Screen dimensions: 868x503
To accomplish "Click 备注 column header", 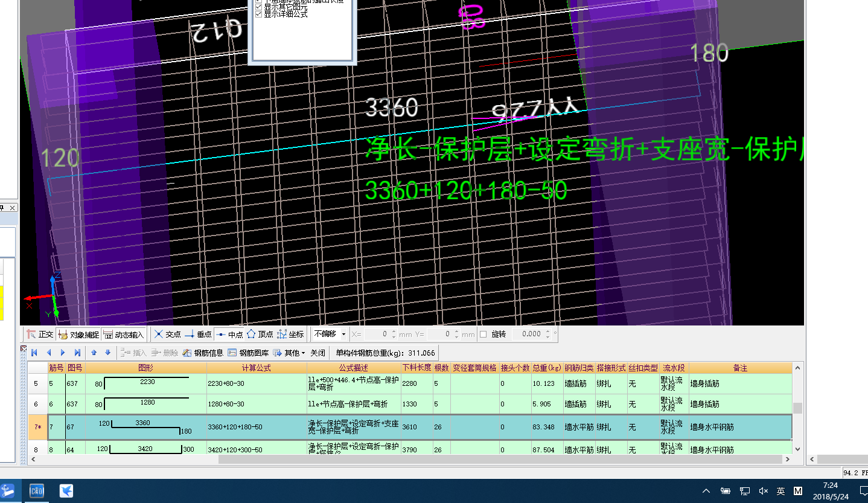I will click(x=740, y=368).
